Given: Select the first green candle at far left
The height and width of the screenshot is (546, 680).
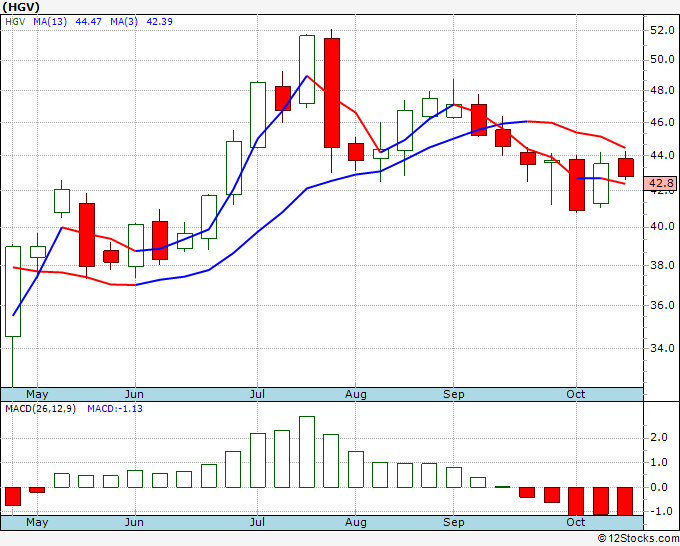Looking at the screenshot, I should [x=13, y=290].
